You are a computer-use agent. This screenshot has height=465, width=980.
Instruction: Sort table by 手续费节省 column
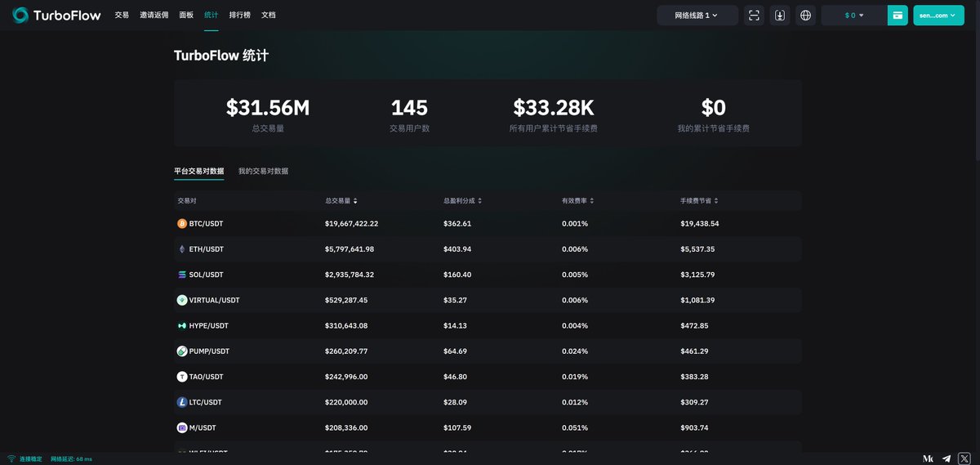tap(700, 201)
